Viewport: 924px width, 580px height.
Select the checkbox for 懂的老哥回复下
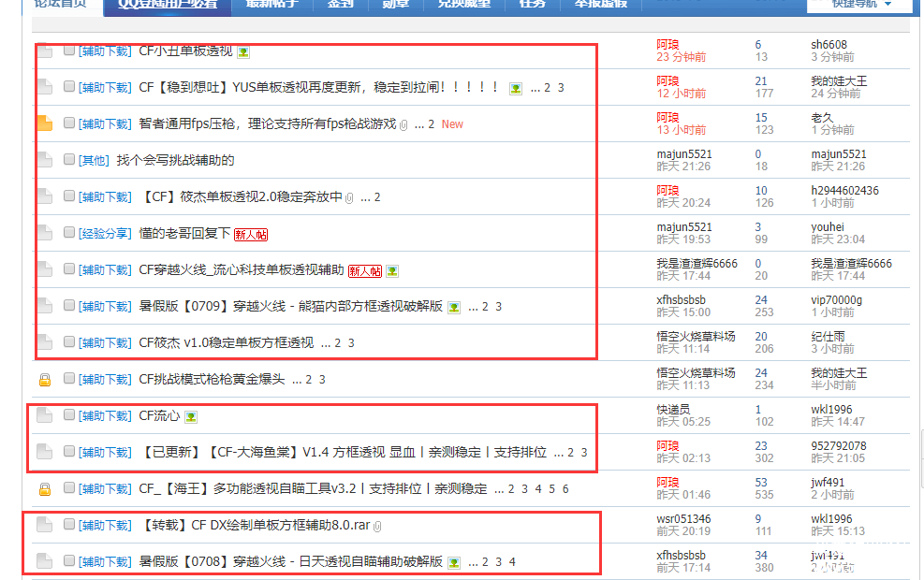tap(69, 232)
